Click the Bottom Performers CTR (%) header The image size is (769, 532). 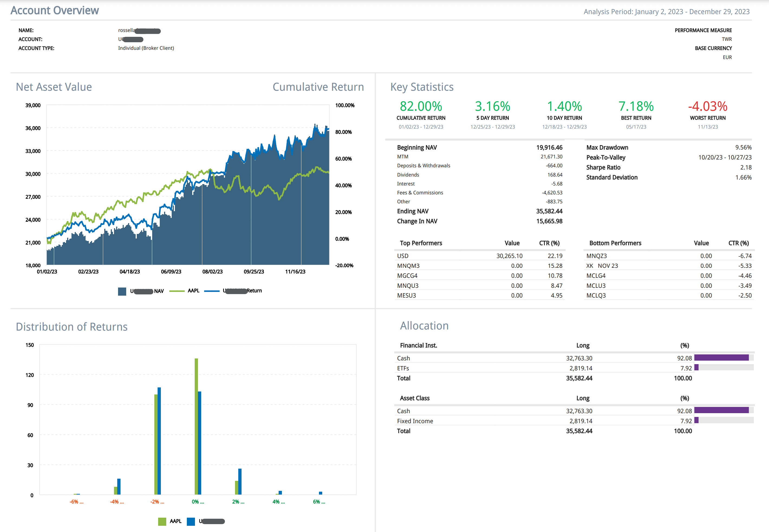[738, 243]
